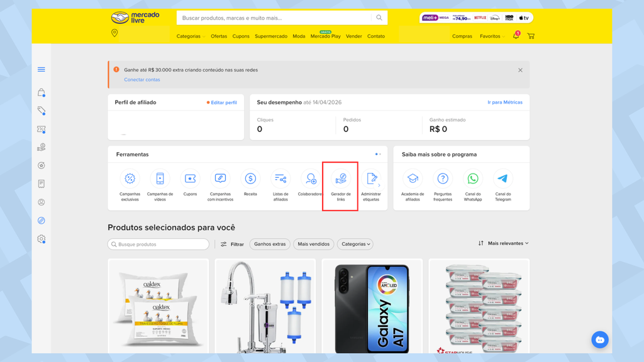This screenshot has width=644, height=362.
Task: Enable the Mais vendidos filter
Action: pyautogui.click(x=313, y=244)
